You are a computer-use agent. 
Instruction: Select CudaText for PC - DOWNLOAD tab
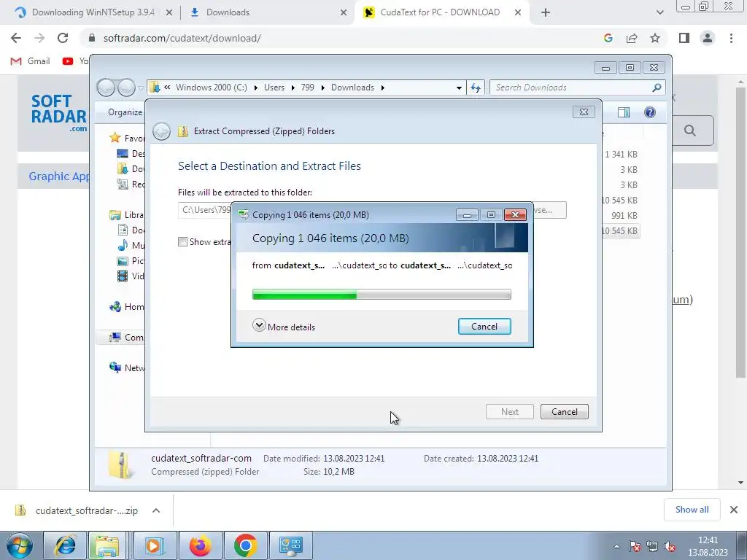click(x=441, y=12)
